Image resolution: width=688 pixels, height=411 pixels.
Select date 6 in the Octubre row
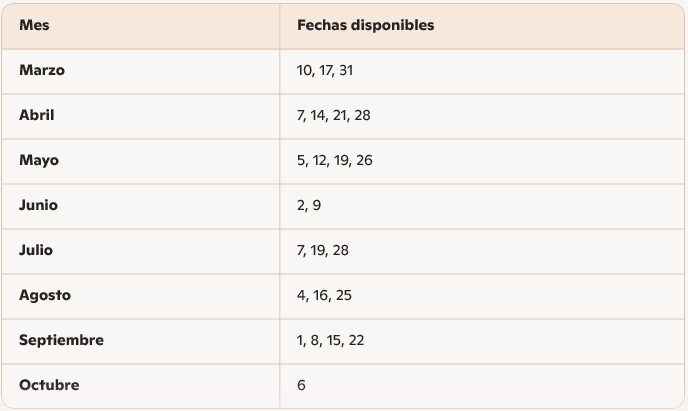[301, 385]
